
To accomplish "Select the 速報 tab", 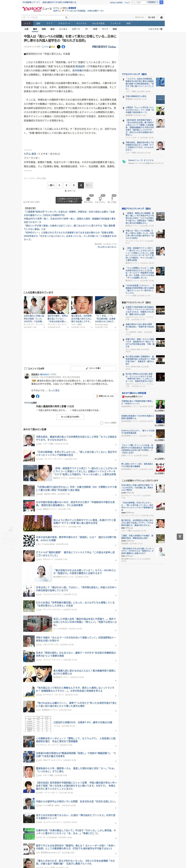I will click(x=38, y=24).
